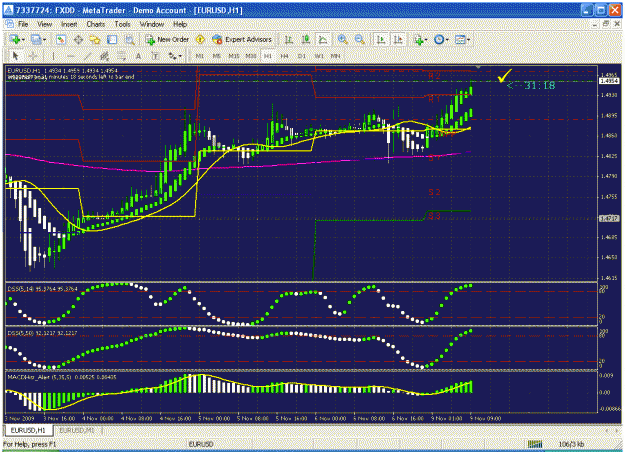Viewport: 625px width, 452px height.
Task: Toggle Expert Advisors on or off
Action: point(242,39)
